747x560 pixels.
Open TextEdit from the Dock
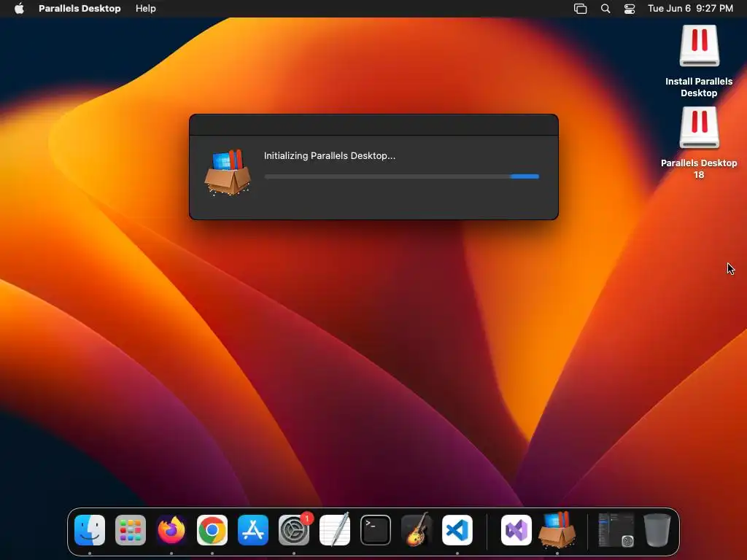coord(335,530)
